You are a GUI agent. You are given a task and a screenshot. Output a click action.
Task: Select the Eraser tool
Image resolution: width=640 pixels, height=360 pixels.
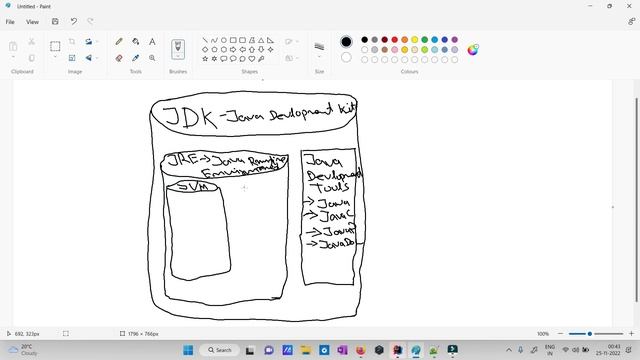click(x=119, y=58)
